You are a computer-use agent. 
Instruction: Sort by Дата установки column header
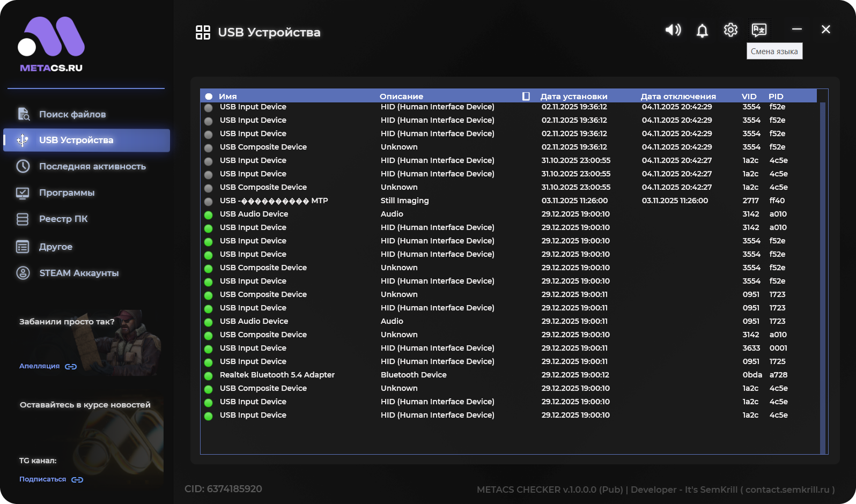pos(573,97)
